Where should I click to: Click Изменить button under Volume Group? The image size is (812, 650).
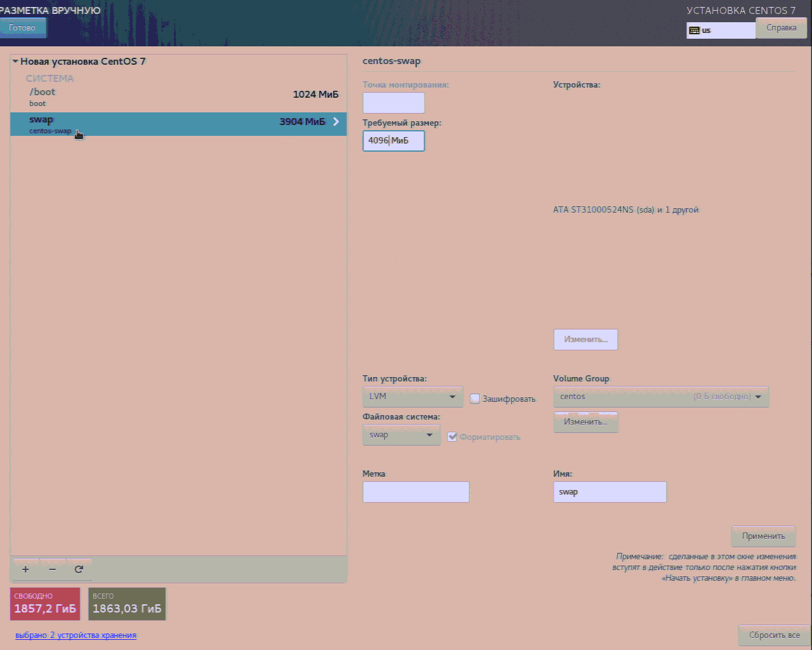(586, 422)
